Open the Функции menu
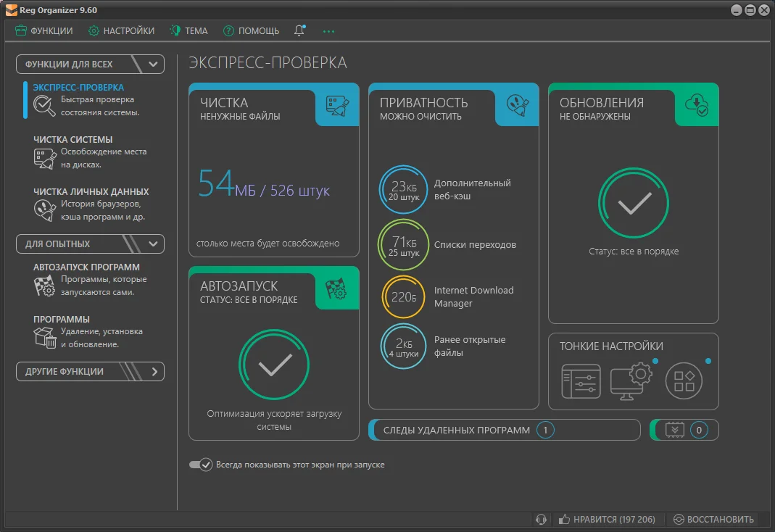This screenshot has width=775, height=532. point(44,30)
